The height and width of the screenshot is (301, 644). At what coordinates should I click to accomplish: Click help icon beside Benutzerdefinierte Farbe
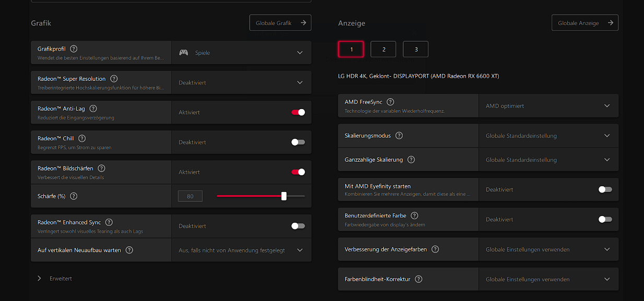[x=414, y=215]
